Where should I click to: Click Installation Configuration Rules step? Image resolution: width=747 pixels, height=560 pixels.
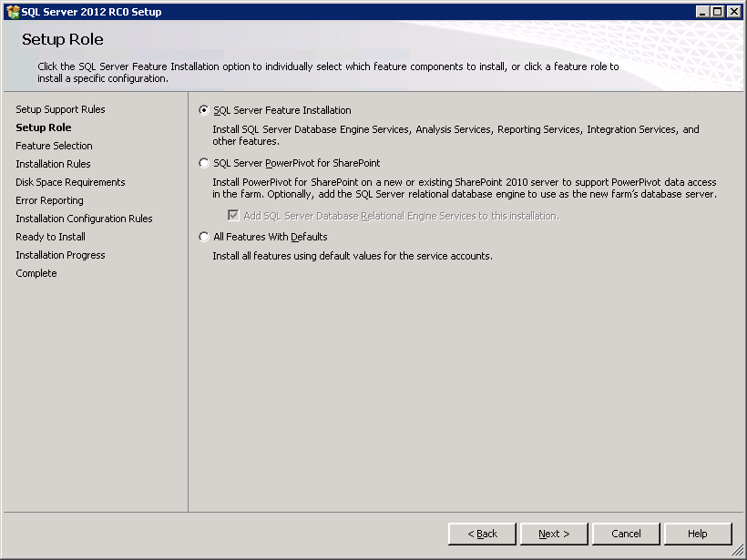pyautogui.click(x=84, y=219)
